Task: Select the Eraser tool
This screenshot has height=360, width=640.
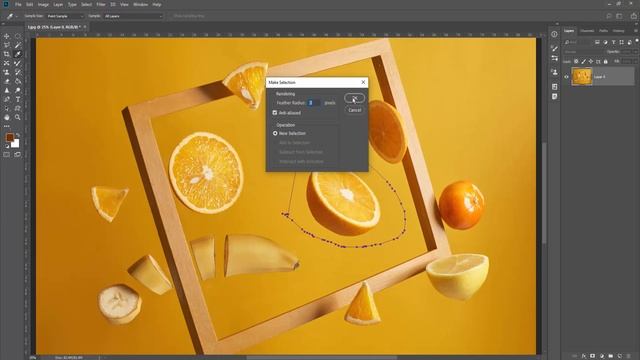Action: click(x=7, y=81)
